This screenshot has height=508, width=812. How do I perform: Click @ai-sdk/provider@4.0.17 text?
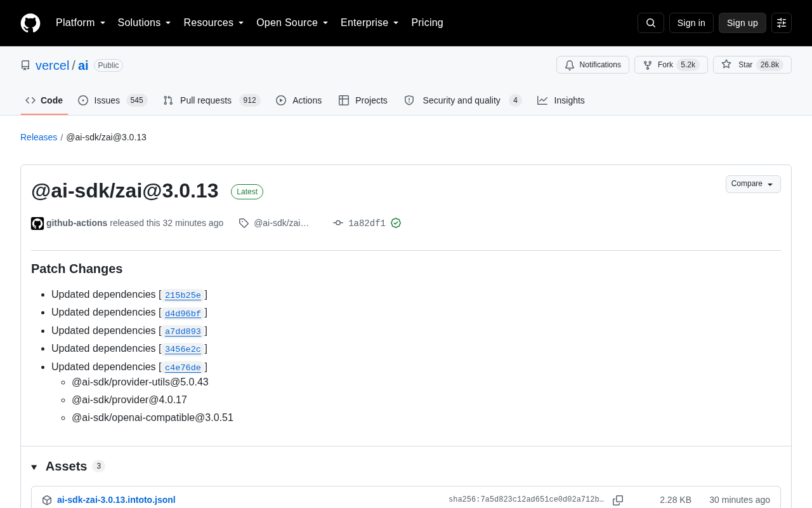129,400
